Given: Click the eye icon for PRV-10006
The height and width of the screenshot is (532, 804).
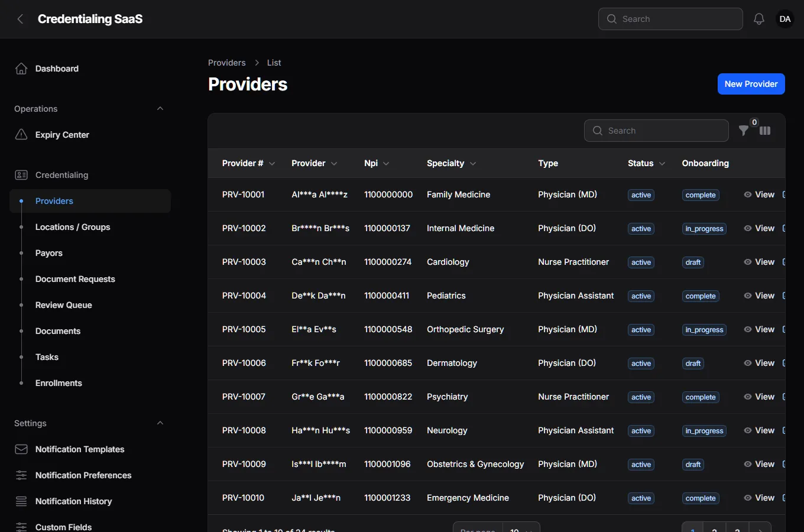Looking at the screenshot, I should tap(748, 363).
